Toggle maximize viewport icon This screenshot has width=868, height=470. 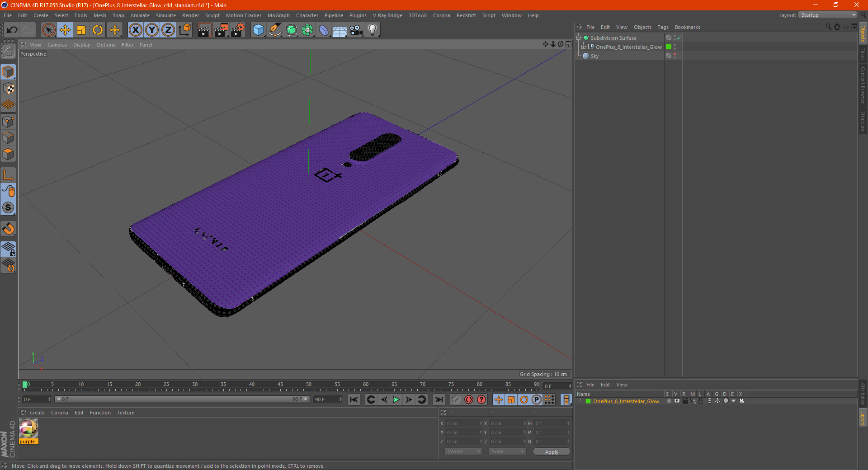pos(568,44)
